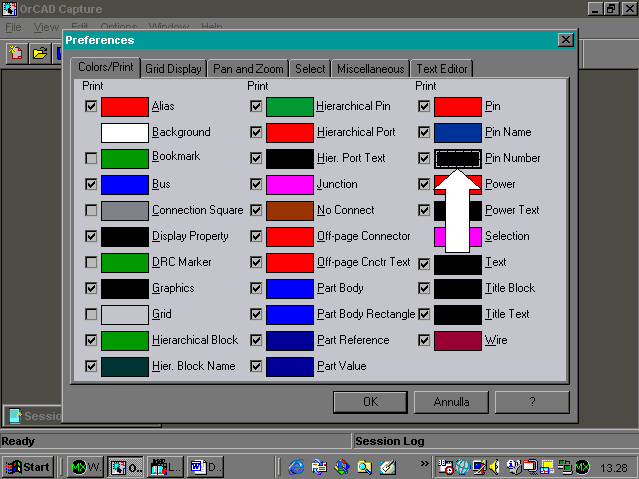Screen dimensions: 639x479
Task: Toggle the Part Reference print checkbox
Action: [256, 340]
